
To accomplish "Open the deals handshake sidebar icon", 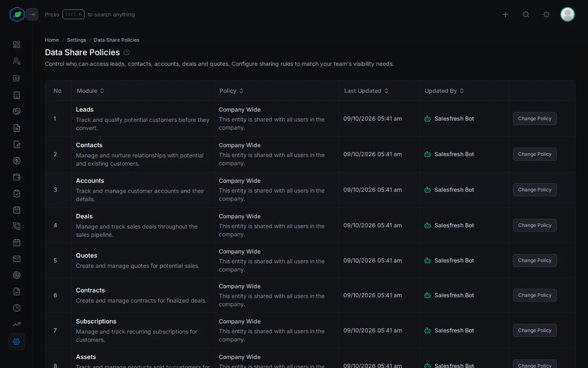I will (17, 112).
